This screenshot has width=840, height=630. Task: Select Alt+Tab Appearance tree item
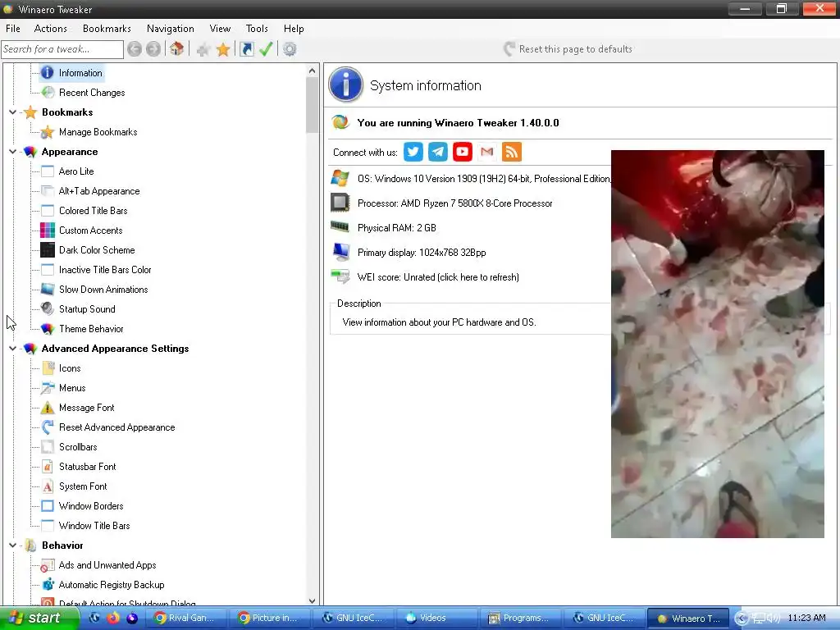click(x=99, y=191)
